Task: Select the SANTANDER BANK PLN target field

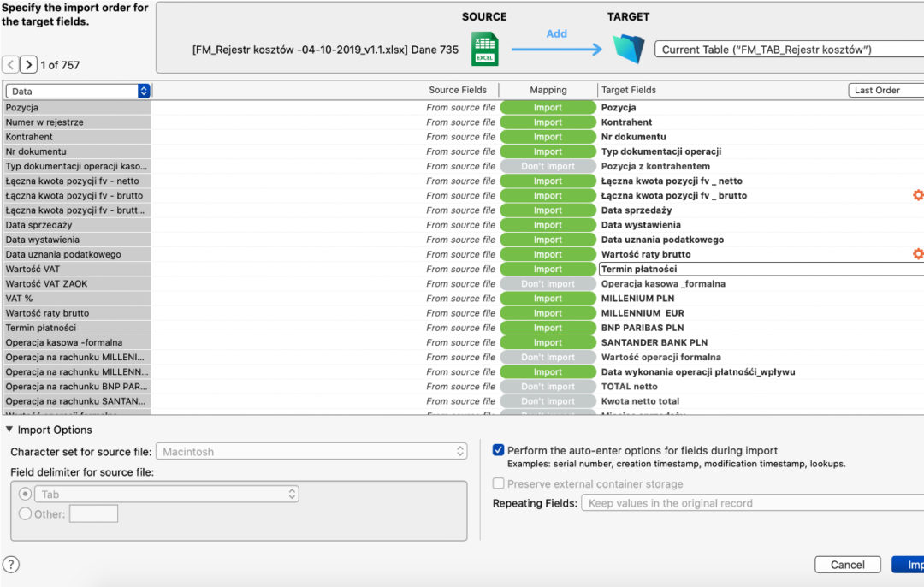Action: tap(654, 342)
